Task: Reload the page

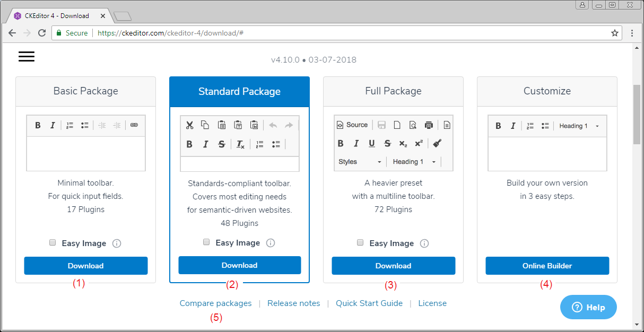Action: coord(42,33)
